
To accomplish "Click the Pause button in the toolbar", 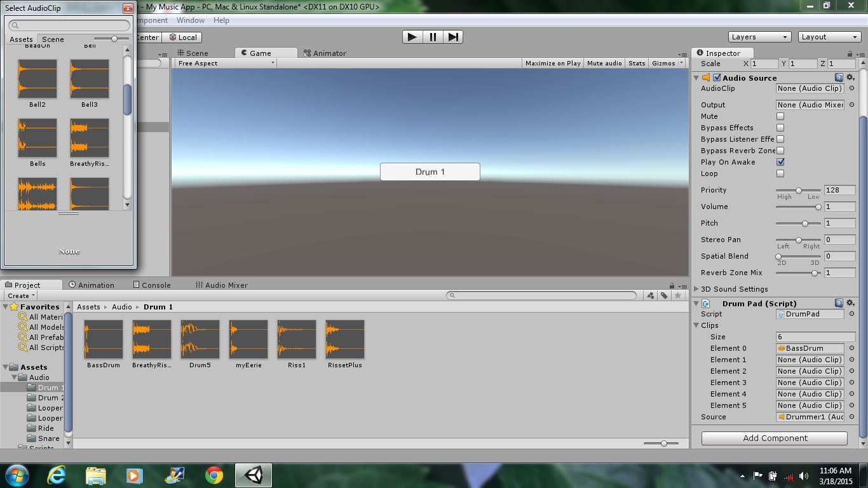I will pyautogui.click(x=433, y=37).
